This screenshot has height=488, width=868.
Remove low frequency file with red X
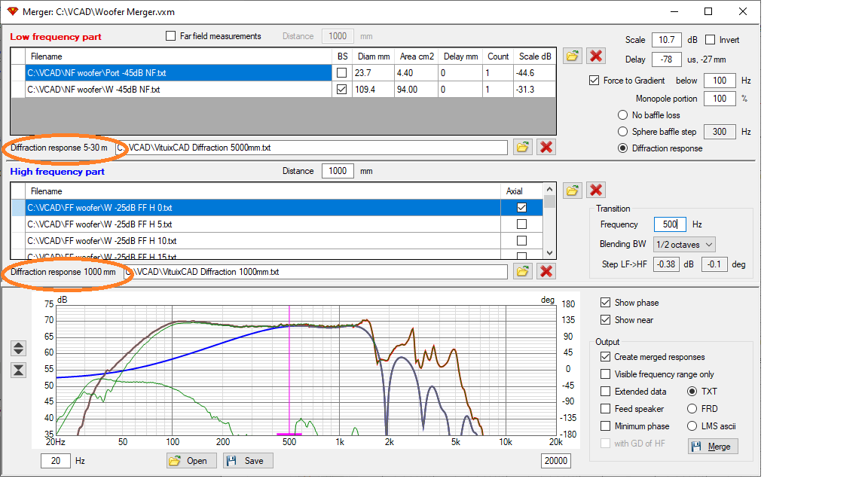coord(596,56)
